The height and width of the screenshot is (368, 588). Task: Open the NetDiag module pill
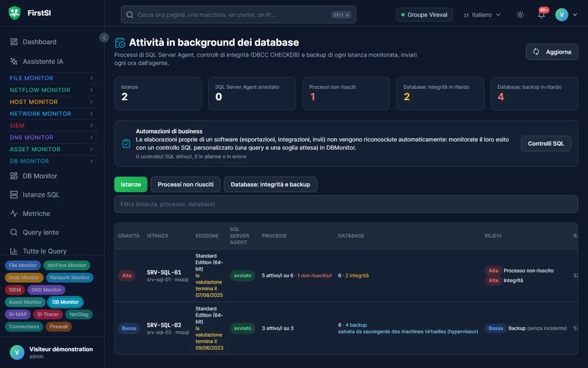tap(79, 314)
